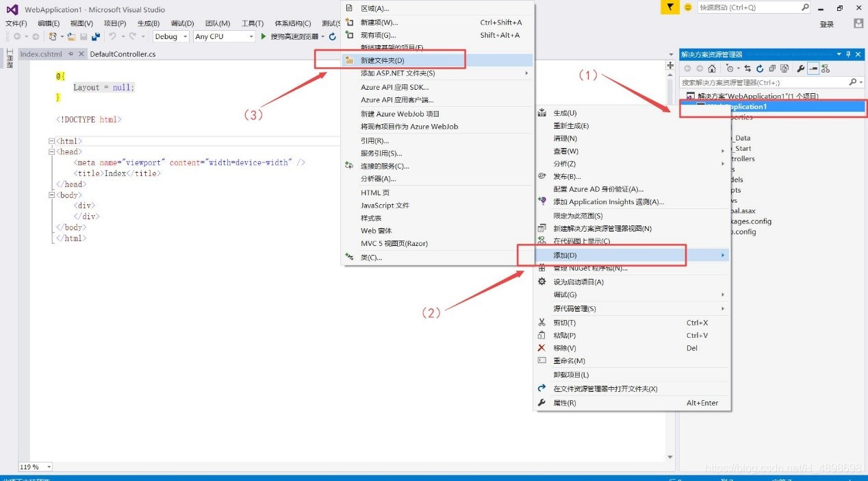The width and height of the screenshot is (868, 481).
Task: Click Sync with Active Document icon
Action: [748, 69]
